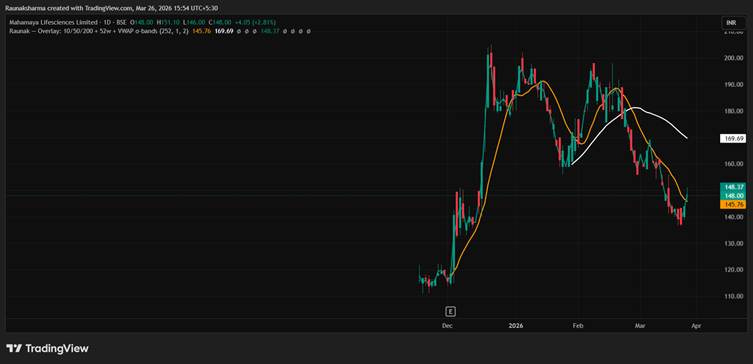Click the Dec label on the time axis
753x364 pixels.
pos(447,326)
